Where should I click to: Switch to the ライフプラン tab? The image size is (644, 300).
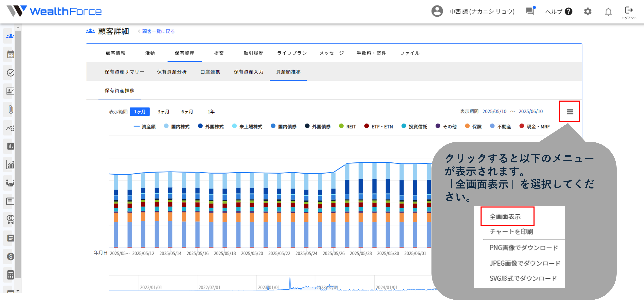tap(292, 53)
